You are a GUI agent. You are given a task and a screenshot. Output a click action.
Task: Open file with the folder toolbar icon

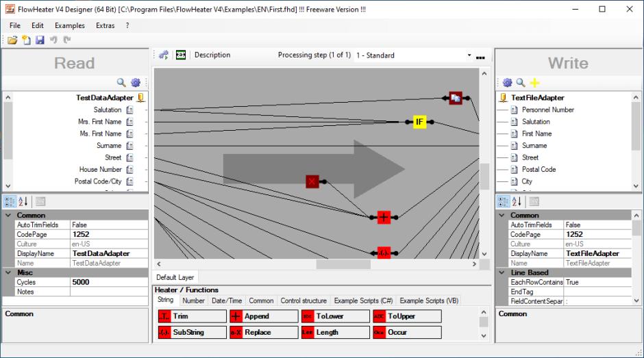12,40
